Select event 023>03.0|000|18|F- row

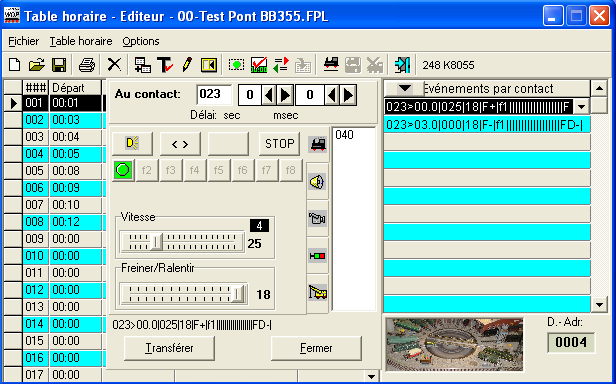coord(487,125)
